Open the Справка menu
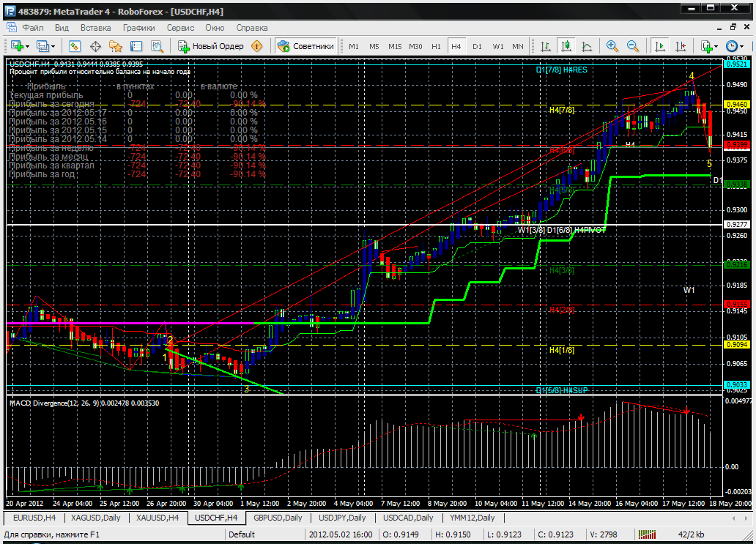The image size is (756, 544). 252,28
